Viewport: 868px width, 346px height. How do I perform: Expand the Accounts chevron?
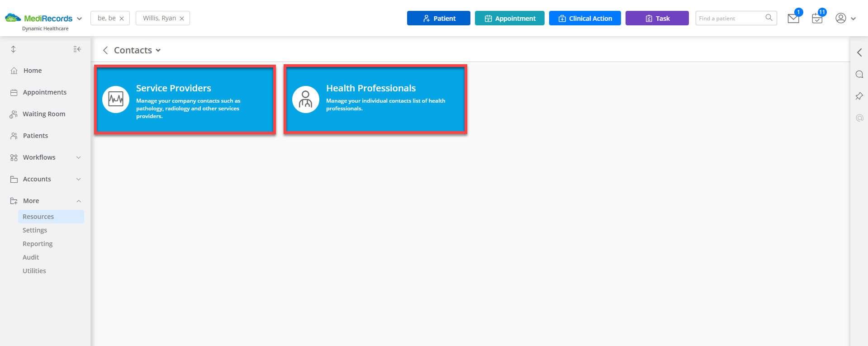(79, 179)
